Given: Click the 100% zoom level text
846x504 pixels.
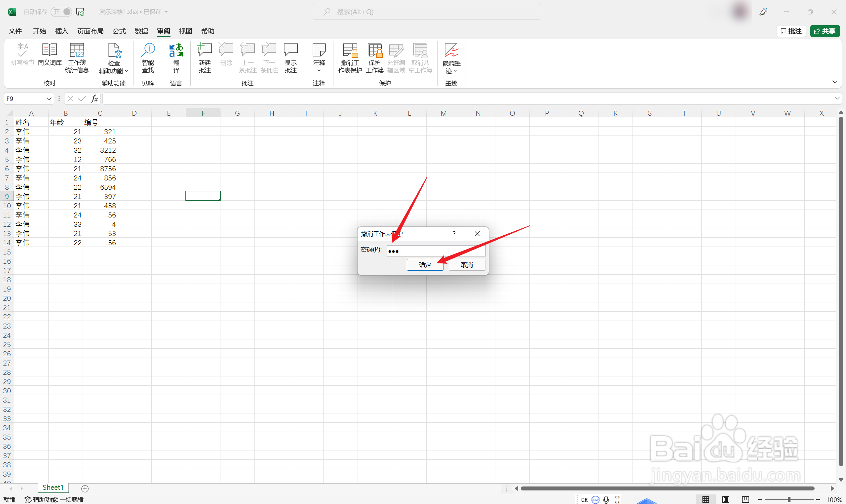Looking at the screenshot, I should pos(834,499).
